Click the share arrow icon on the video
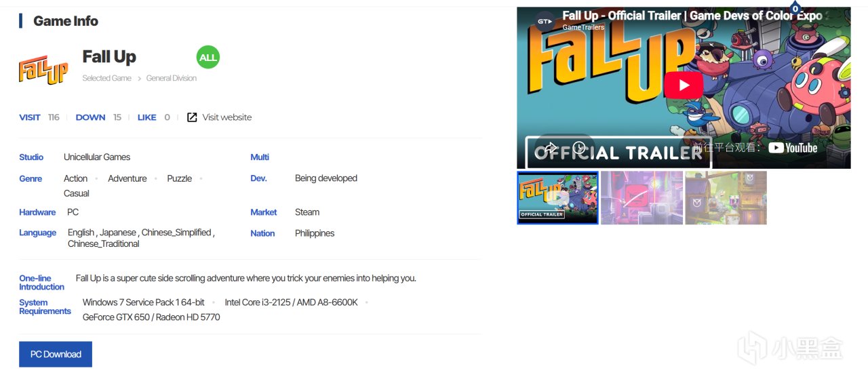The image size is (868, 375). click(551, 148)
